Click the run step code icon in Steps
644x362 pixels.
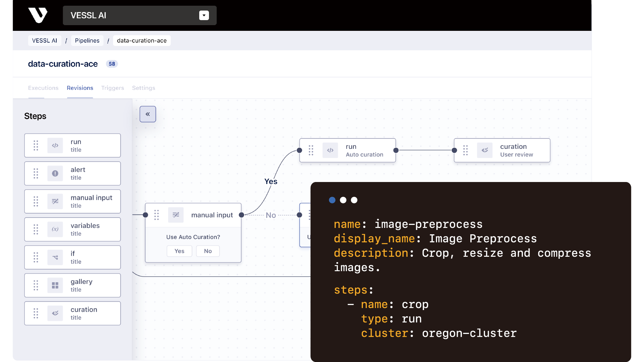point(55,145)
